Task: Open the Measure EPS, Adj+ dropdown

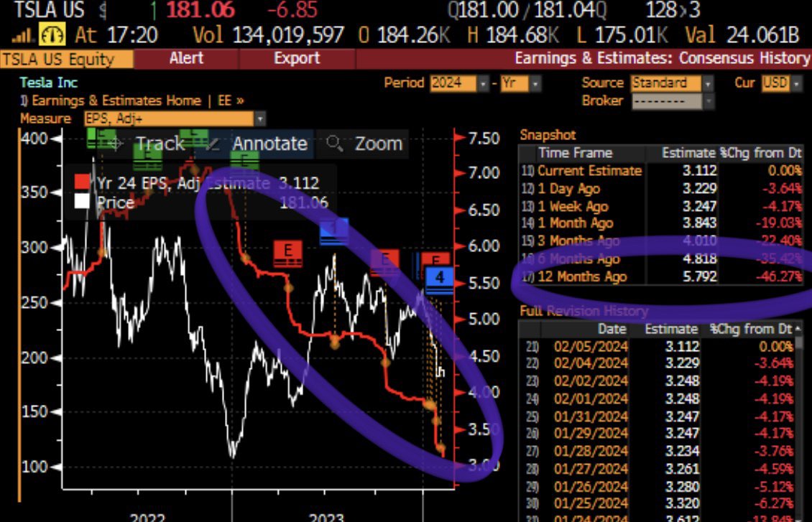Action: coord(175,119)
